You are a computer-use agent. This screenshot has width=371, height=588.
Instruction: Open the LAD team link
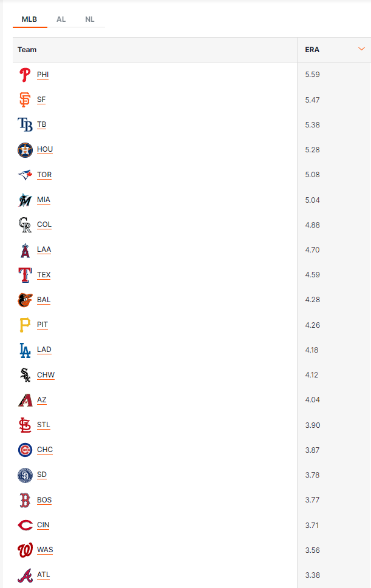44,350
